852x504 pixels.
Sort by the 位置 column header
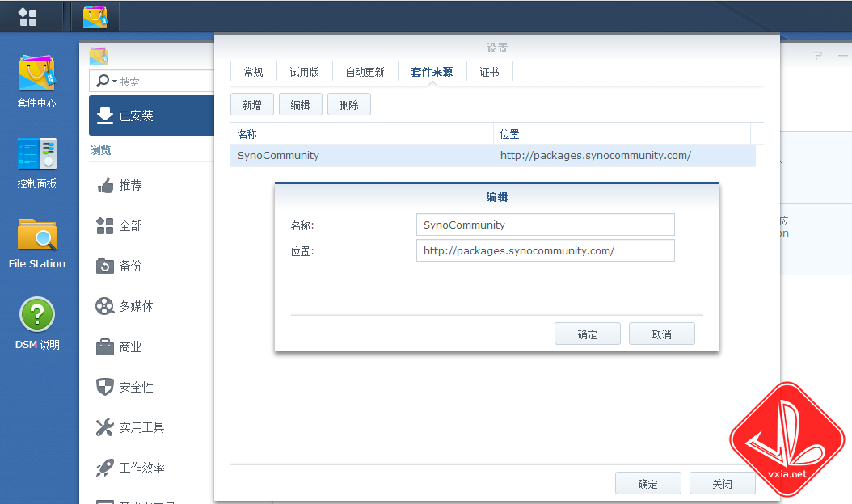pyautogui.click(x=622, y=133)
